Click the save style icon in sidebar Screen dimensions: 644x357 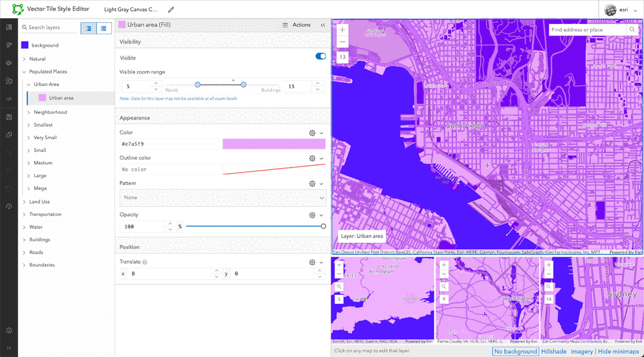[x=8, y=117]
